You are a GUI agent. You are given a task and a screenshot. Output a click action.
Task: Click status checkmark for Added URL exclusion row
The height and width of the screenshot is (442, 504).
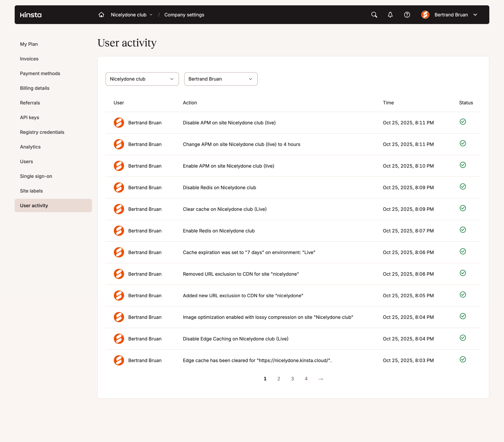[x=463, y=294]
